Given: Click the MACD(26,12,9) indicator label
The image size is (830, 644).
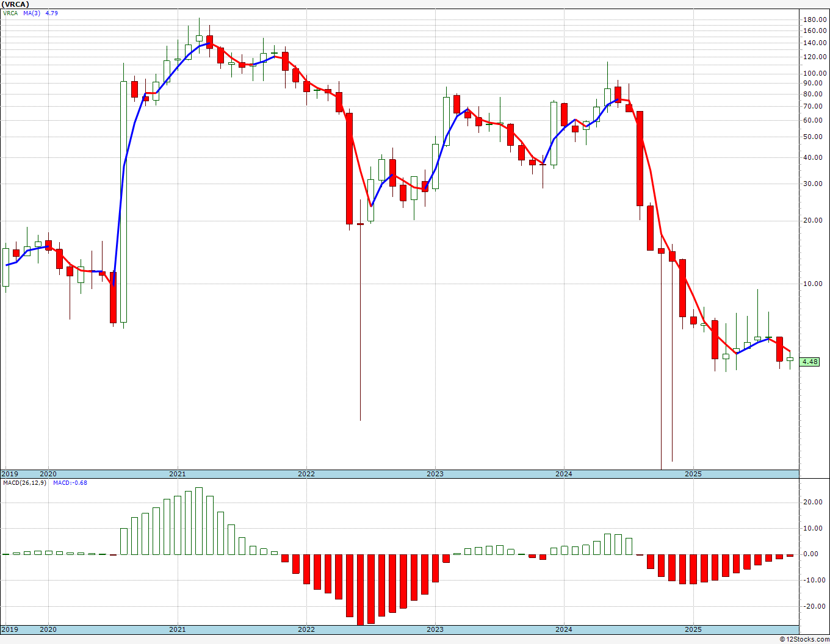Looking at the screenshot, I should [x=24, y=483].
